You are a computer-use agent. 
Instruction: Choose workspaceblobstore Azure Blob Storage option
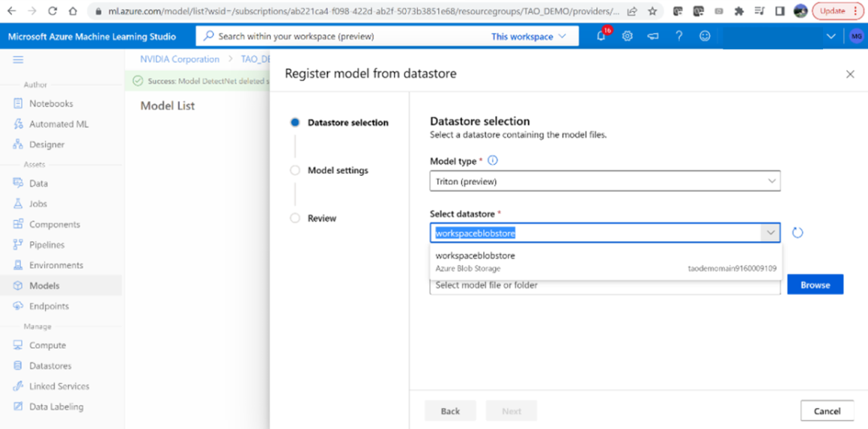coord(606,262)
